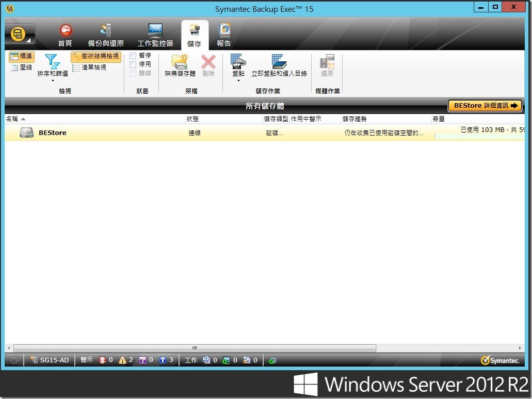532x399 pixels.
Task: Click the 仍在收集已使用磁碟空間的... trend cell
Action: [x=384, y=133]
